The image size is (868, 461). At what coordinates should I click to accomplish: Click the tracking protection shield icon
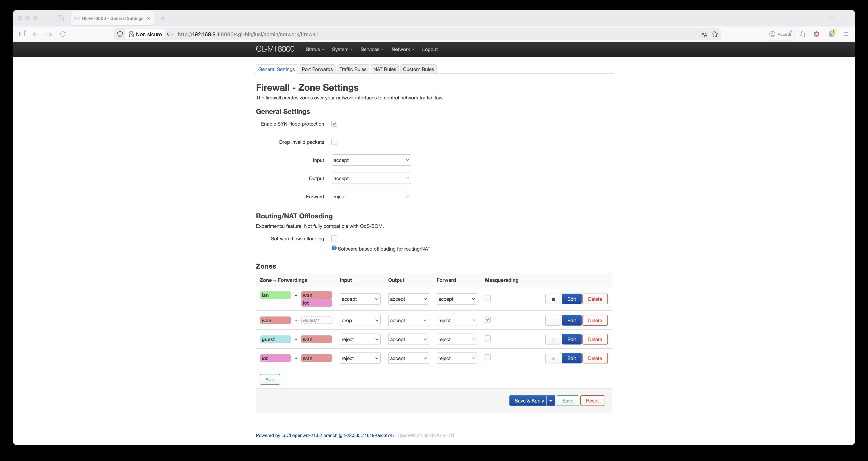coord(120,34)
